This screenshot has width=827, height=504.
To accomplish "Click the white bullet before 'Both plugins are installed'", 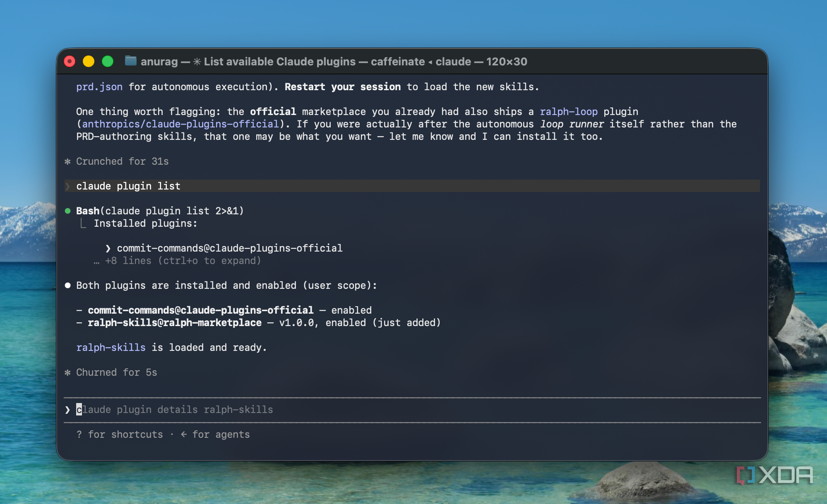I will [67, 286].
